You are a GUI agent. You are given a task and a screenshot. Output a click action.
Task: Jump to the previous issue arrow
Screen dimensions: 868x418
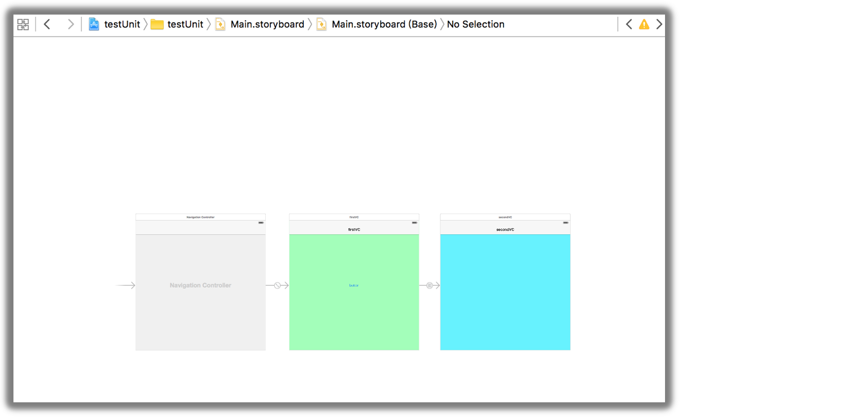pos(629,24)
